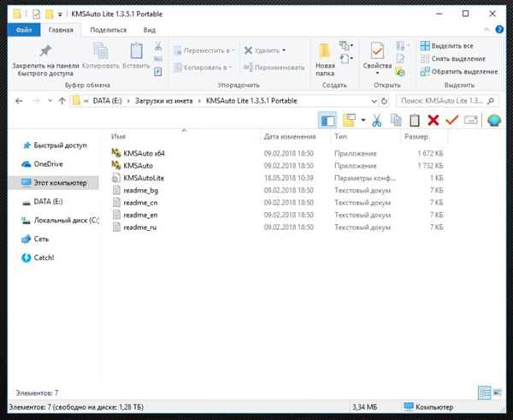Toggle navigation pane toolbar icon
513x420 pixels.
coord(327,121)
